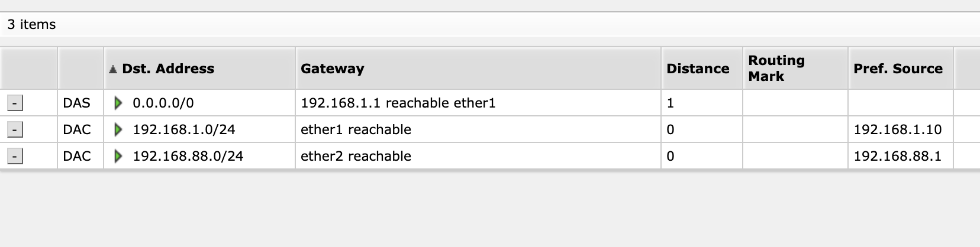This screenshot has width=980, height=247.
Task: Select the 192.168.1.1 reachable ether1 gateway cell
Action: pyautogui.click(x=398, y=103)
